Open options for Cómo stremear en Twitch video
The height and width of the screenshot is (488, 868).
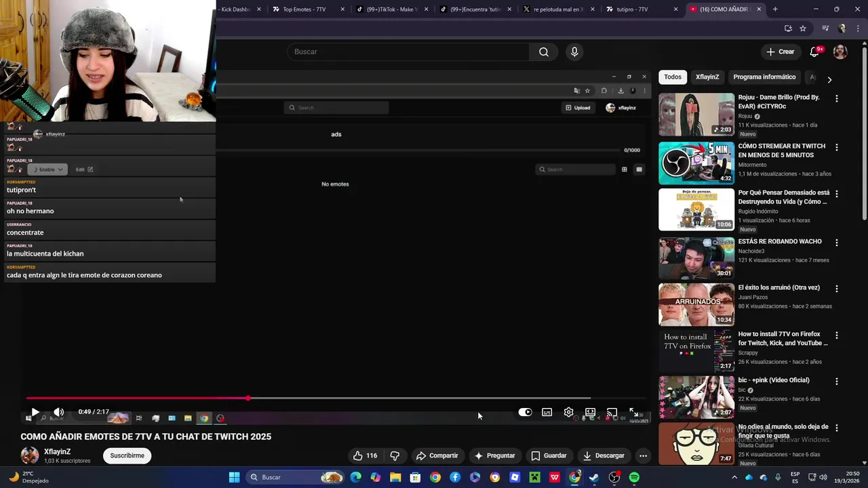[x=836, y=147]
